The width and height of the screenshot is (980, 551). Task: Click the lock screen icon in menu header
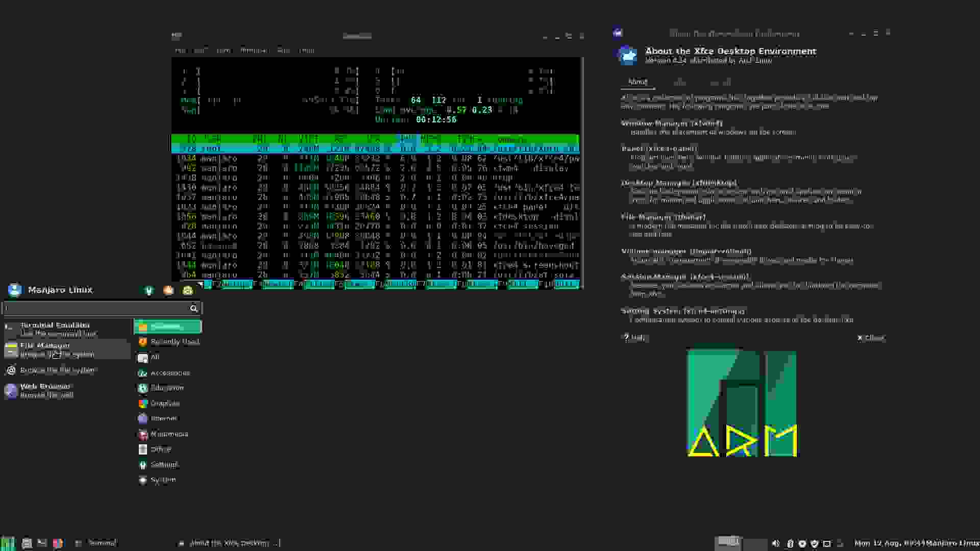[x=168, y=291]
